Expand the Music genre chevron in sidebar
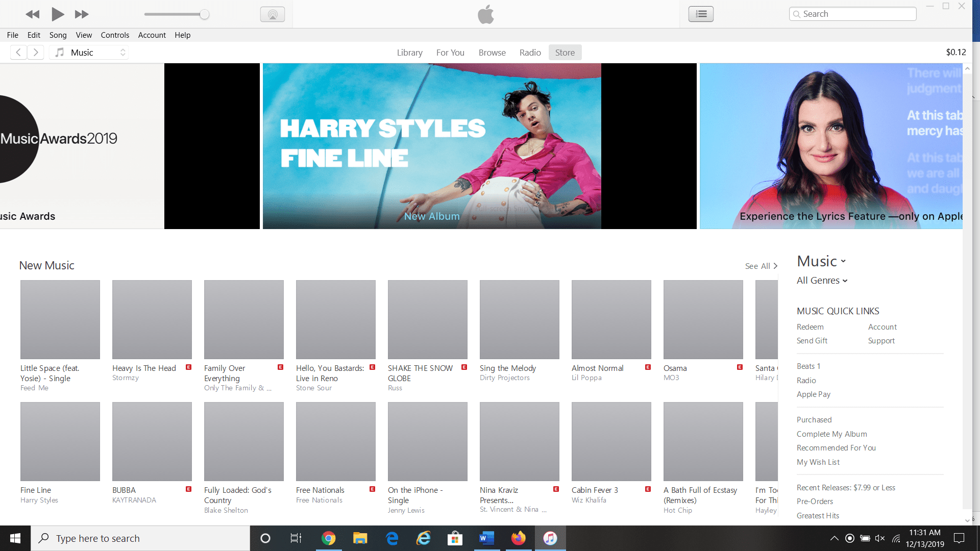980x551 pixels. pyautogui.click(x=843, y=261)
